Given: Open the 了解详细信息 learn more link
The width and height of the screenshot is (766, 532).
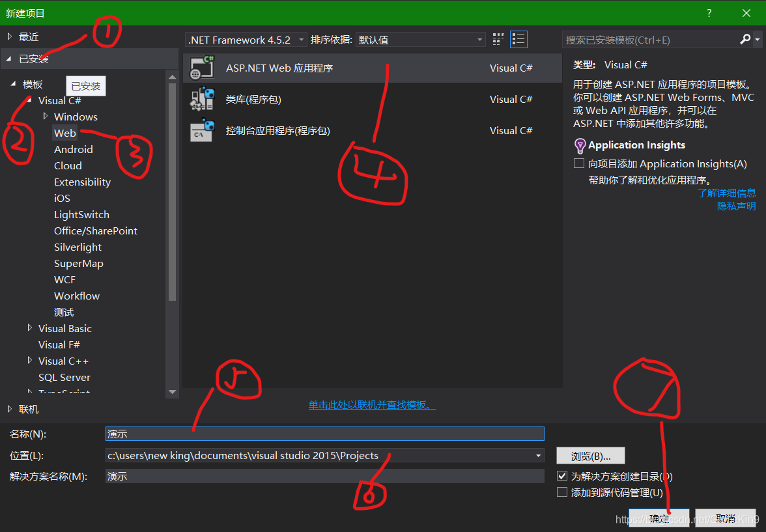Looking at the screenshot, I should [x=726, y=193].
